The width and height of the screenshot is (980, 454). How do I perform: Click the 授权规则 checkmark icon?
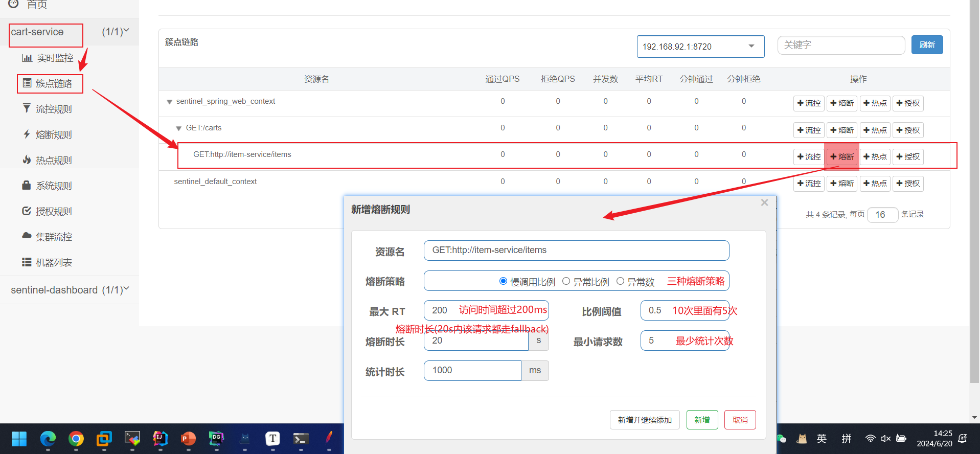click(x=27, y=211)
